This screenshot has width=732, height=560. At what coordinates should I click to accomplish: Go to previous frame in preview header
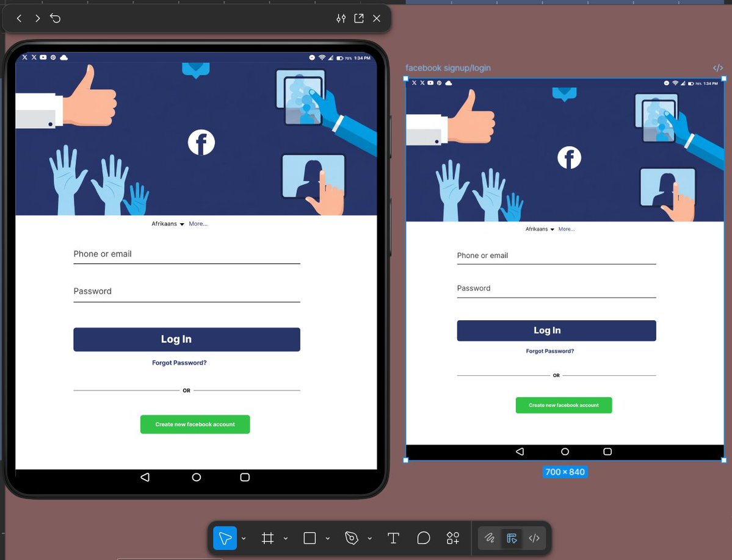19,18
